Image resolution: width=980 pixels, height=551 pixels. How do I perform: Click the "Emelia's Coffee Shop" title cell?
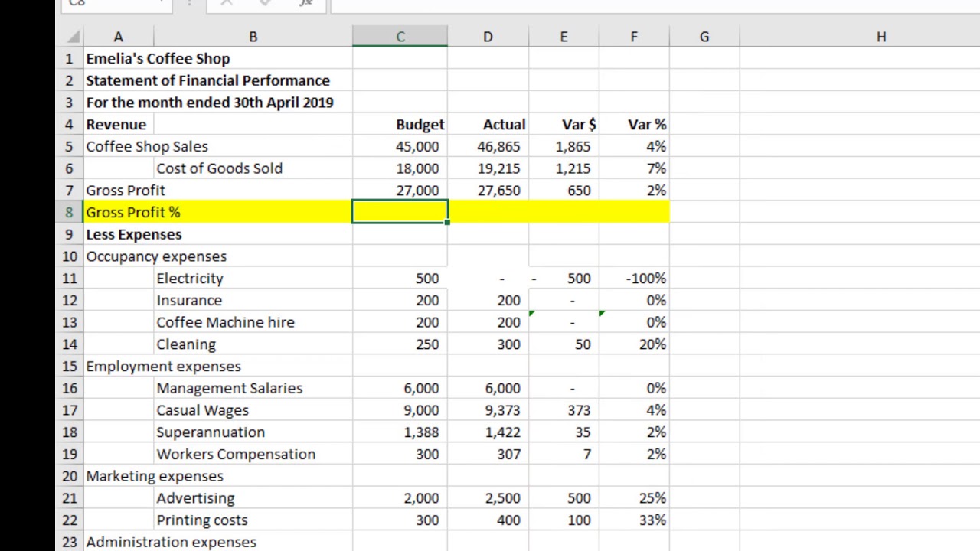(158, 59)
